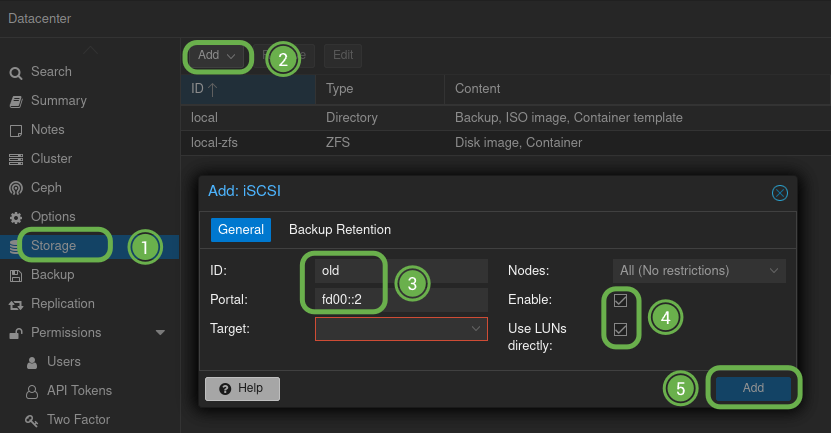Toggle the Enable checkbox

coord(620,301)
